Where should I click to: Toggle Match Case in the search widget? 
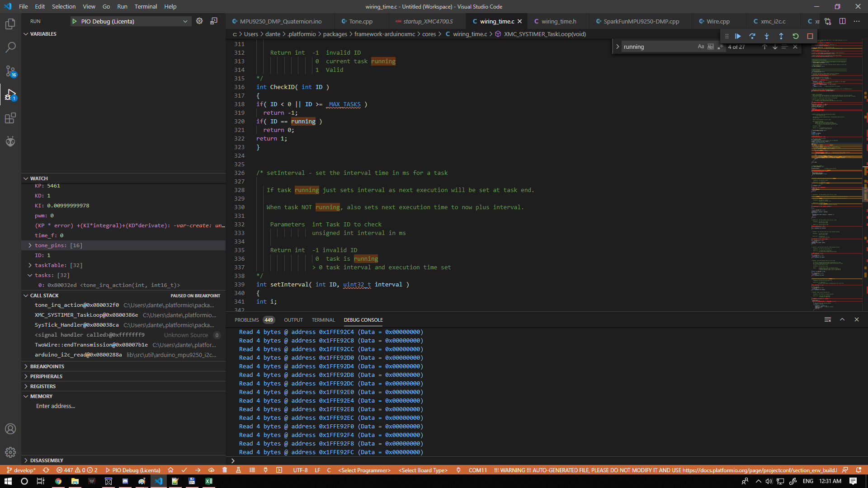701,46
